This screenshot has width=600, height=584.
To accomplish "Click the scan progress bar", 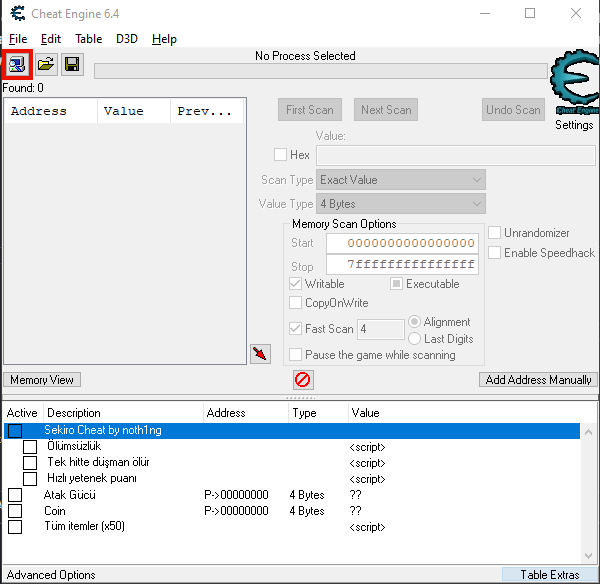I will 321,71.
